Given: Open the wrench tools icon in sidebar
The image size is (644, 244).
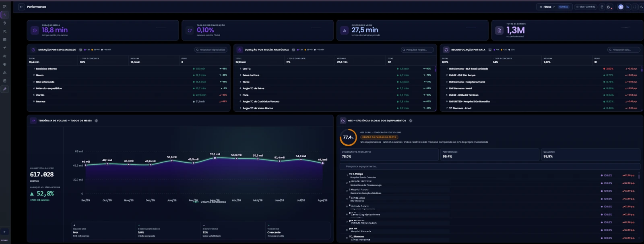Looking at the screenshot, I should coord(5,89).
